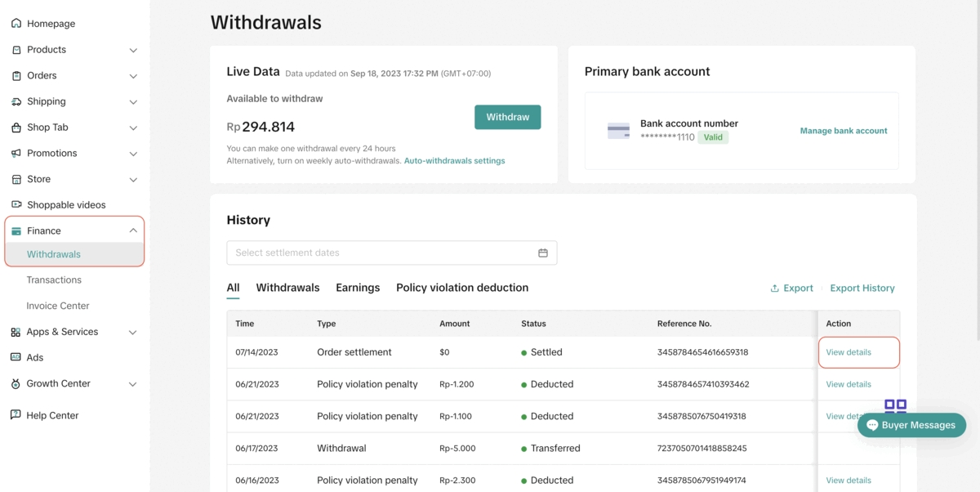Click the Select settlement dates field

click(x=380, y=253)
